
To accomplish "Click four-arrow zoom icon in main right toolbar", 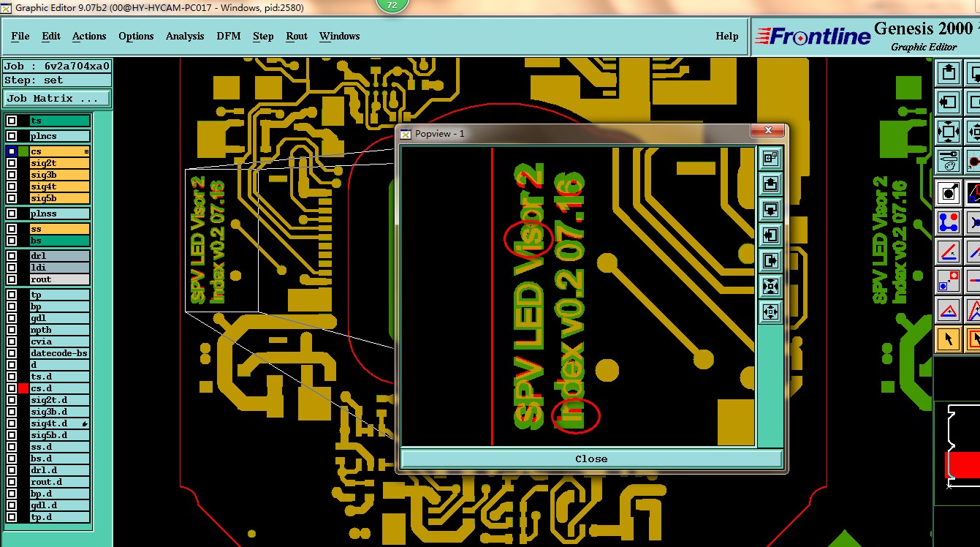I will 949,132.
